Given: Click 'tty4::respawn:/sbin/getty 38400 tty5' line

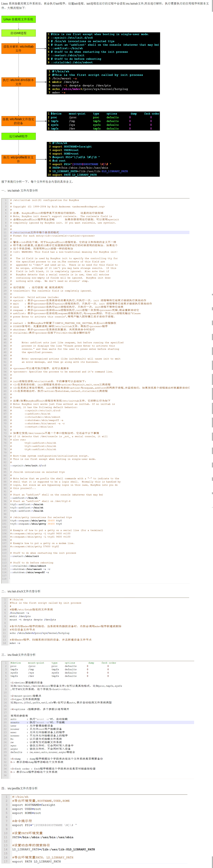Looking at the screenshot, I should 36,521.
